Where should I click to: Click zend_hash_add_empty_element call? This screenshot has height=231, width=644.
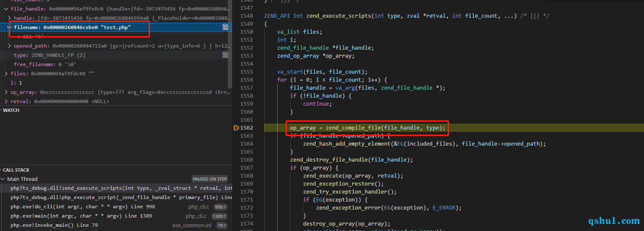click(425, 144)
